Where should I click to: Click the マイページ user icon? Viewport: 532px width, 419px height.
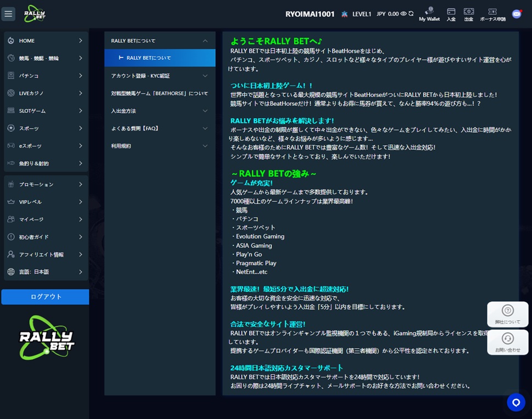tap(11, 219)
